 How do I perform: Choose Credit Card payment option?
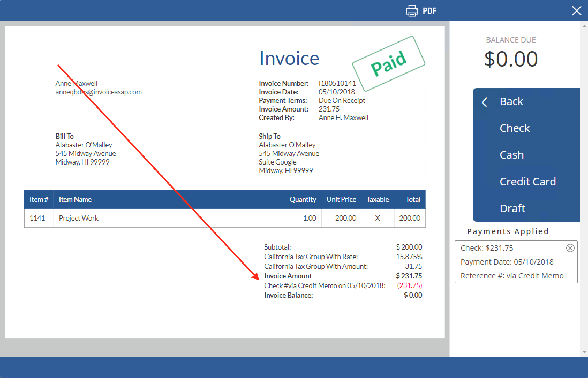[x=528, y=181]
